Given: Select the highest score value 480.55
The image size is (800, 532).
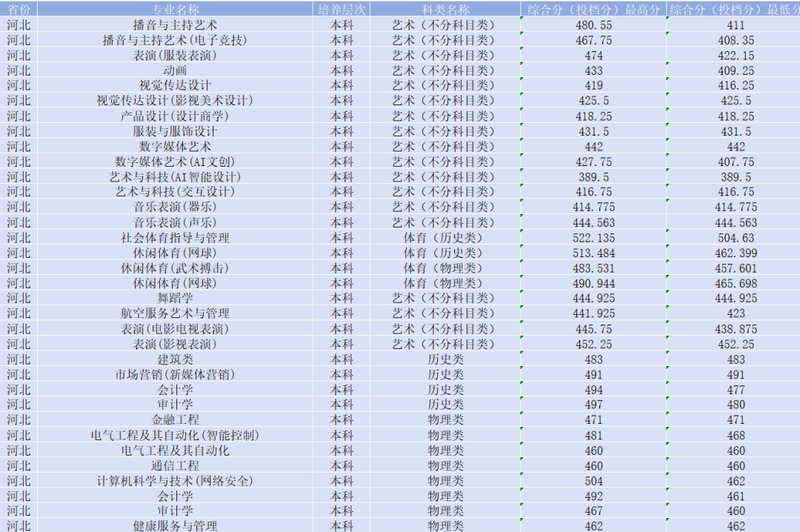Looking at the screenshot, I should click(593, 25).
